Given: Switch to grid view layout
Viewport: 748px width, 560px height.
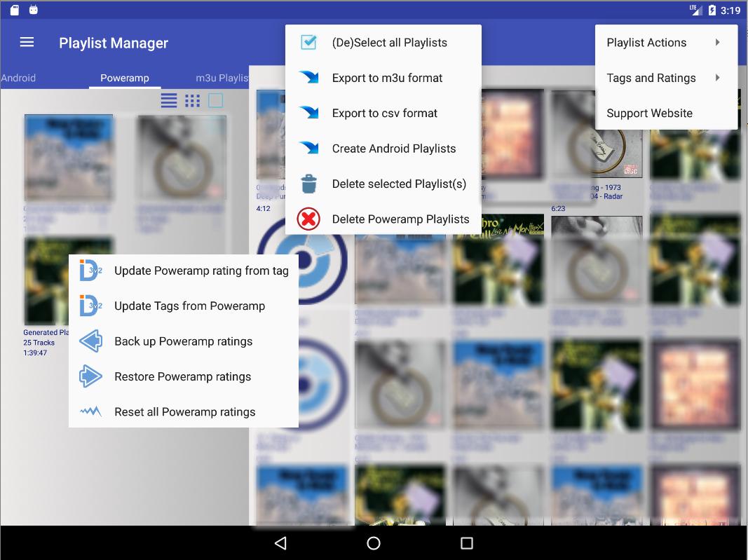Looking at the screenshot, I should point(192,100).
